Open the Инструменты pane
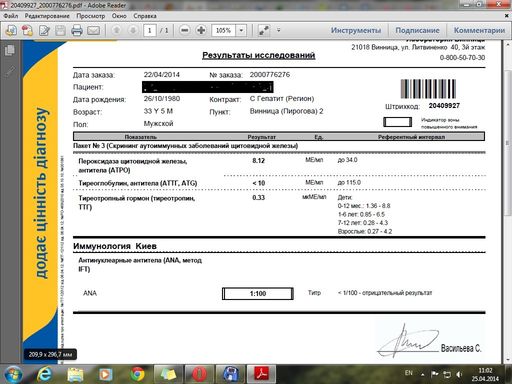Image resolution: width=512 pixels, height=384 pixels. pos(356,30)
